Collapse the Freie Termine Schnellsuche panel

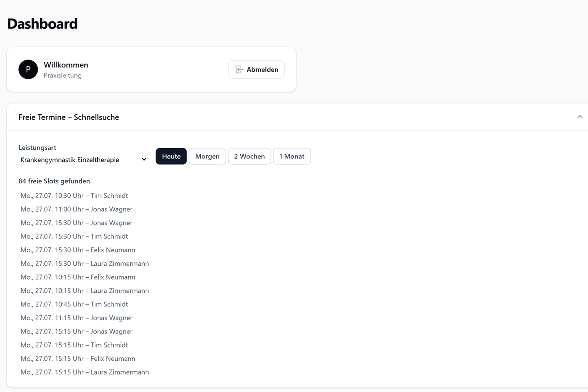[580, 117]
